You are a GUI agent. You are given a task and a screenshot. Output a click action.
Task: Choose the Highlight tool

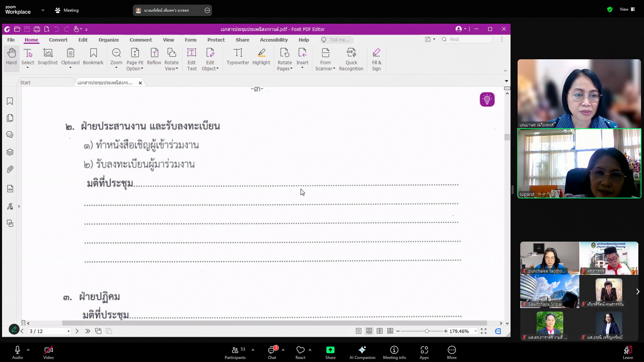(x=261, y=57)
